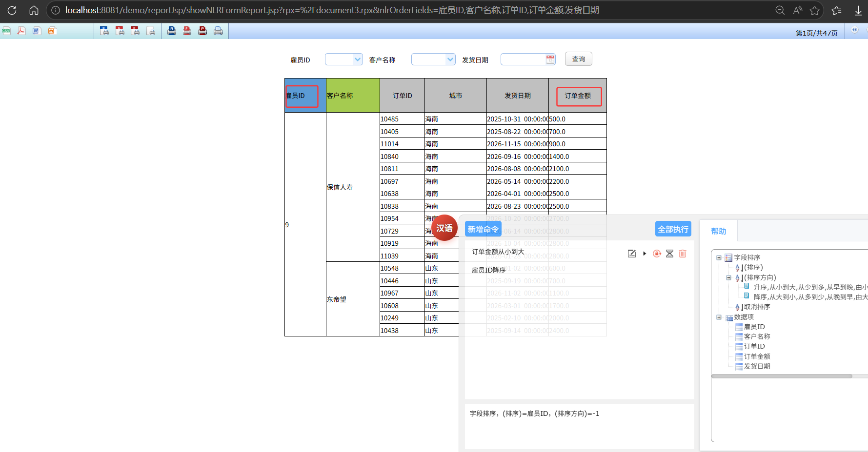
Task: Export the report as CSV file
Action: [x=6, y=31]
